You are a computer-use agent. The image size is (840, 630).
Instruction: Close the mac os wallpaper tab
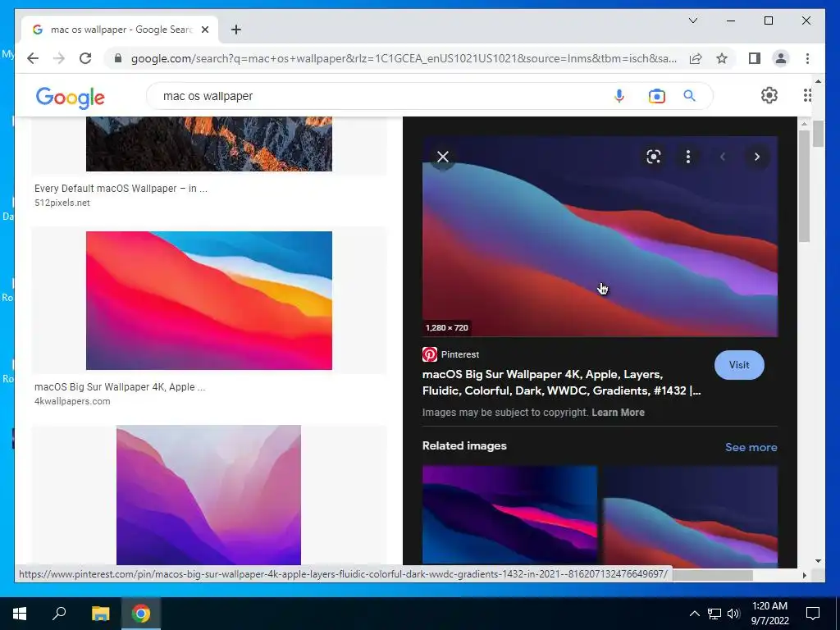coord(205,30)
